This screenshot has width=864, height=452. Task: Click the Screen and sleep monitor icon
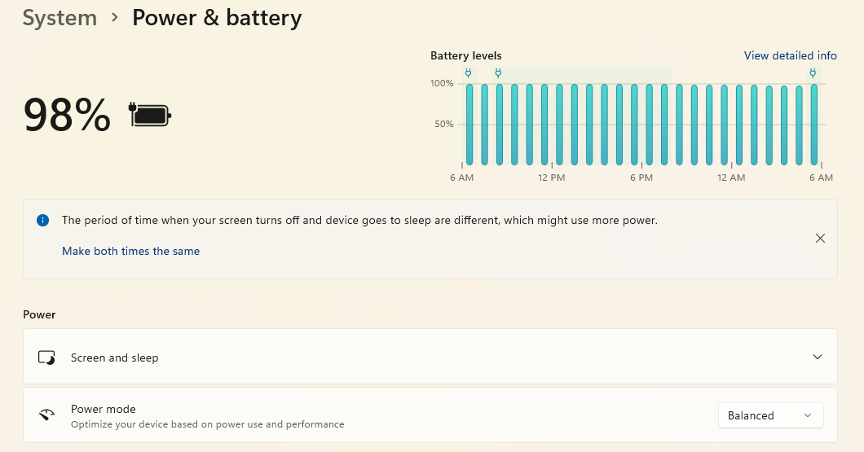coord(46,357)
